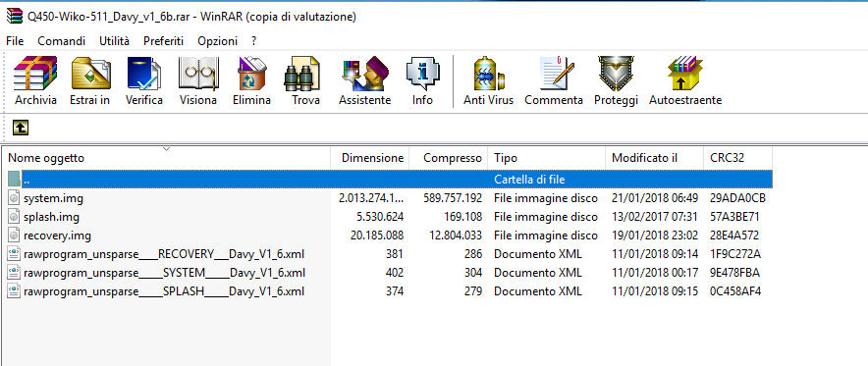Image resolution: width=868 pixels, height=366 pixels.
Task: Click the Info toolbar icon
Action: pos(422,73)
